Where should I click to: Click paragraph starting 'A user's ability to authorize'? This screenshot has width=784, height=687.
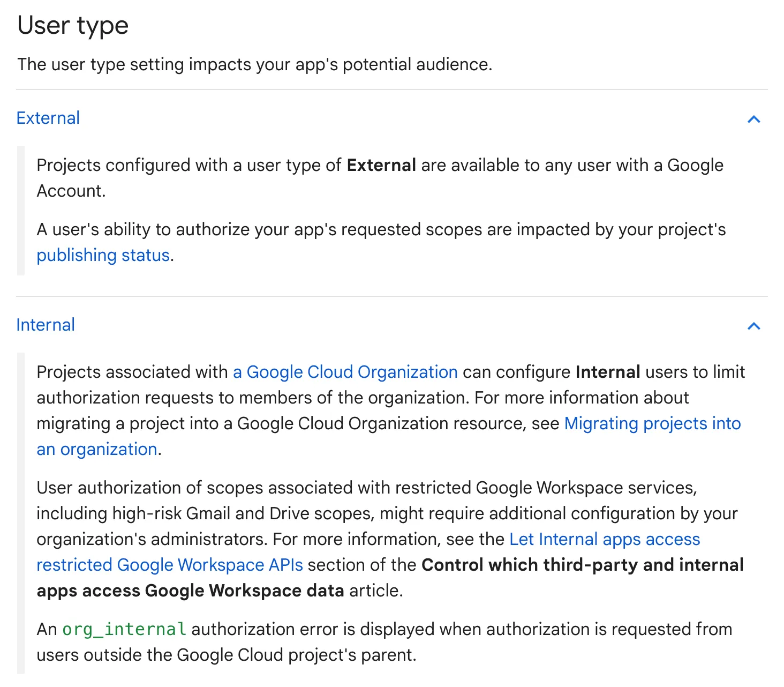[381, 242]
